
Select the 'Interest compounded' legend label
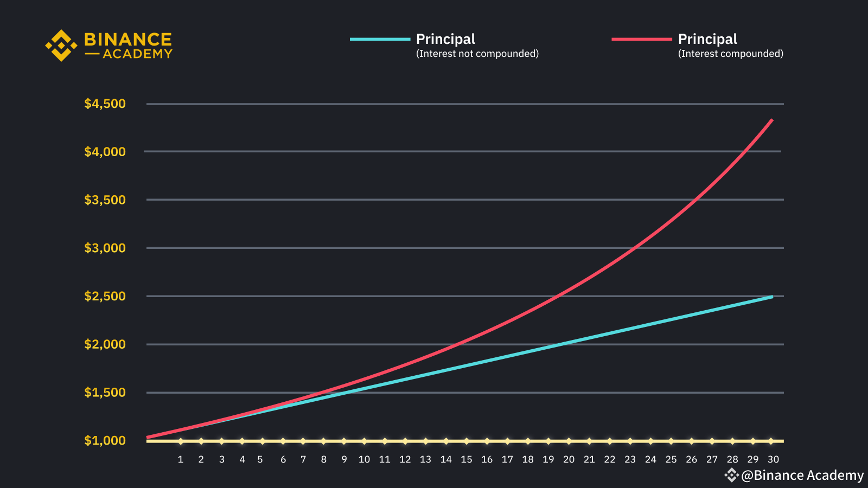click(x=730, y=54)
